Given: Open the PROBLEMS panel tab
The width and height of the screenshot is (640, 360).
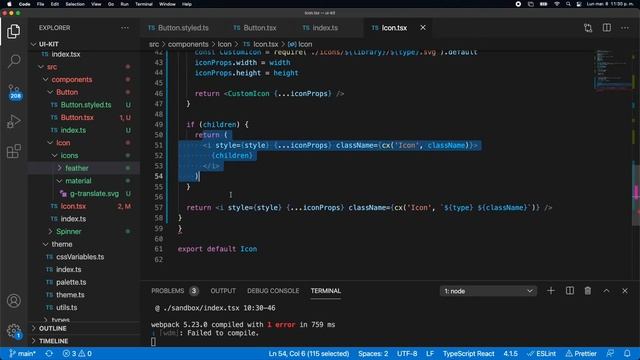Looking at the screenshot, I should pyautogui.click(x=168, y=291).
